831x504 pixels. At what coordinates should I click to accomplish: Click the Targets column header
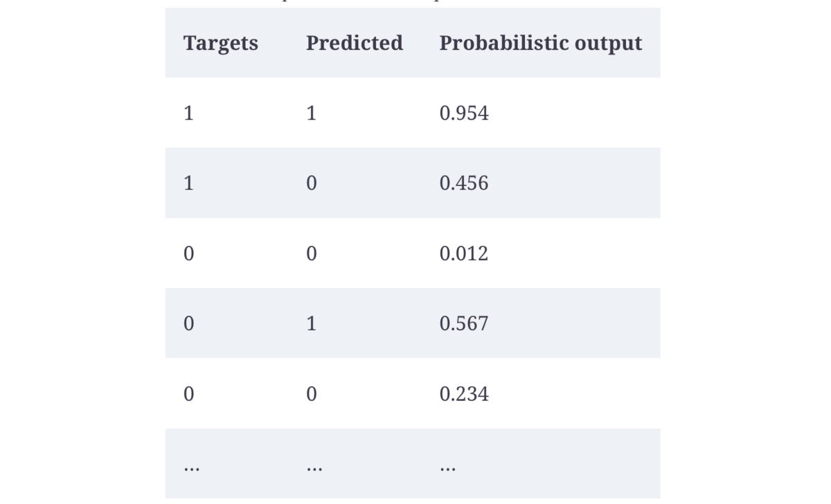220,43
